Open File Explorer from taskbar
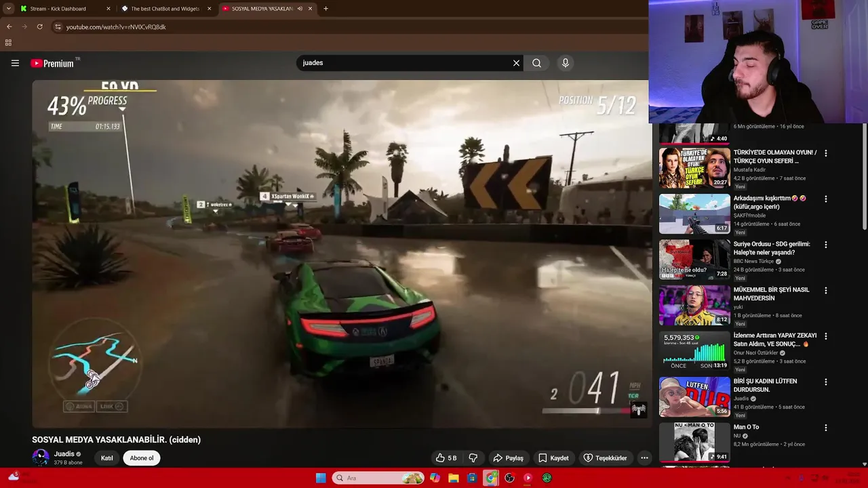Image resolution: width=868 pixels, height=488 pixels. pos(454,478)
